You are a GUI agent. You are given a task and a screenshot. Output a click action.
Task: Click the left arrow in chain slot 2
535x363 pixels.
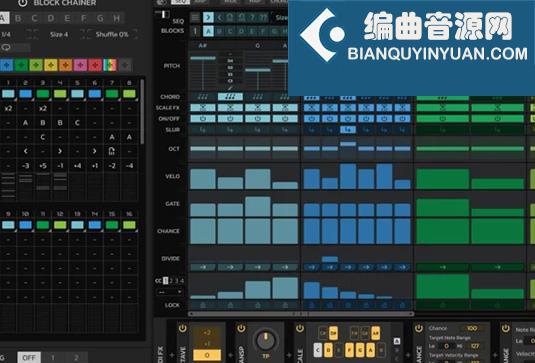point(26,151)
